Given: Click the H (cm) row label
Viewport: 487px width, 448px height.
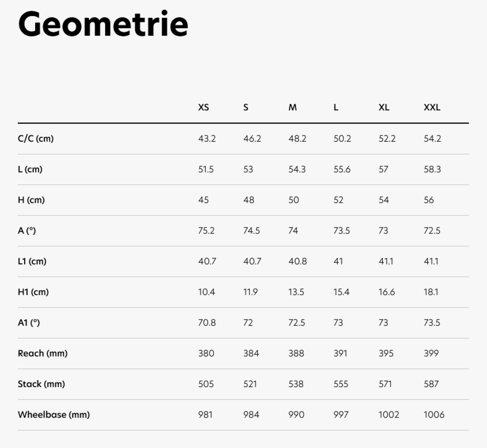Looking at the screenshot, I should tap(31, 200).
